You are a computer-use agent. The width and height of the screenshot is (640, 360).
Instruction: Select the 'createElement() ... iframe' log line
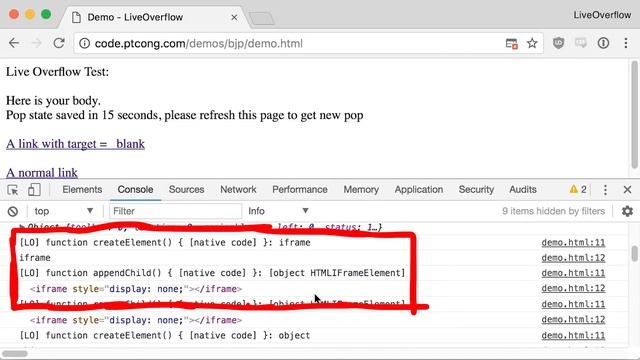(x=165, y=242)
